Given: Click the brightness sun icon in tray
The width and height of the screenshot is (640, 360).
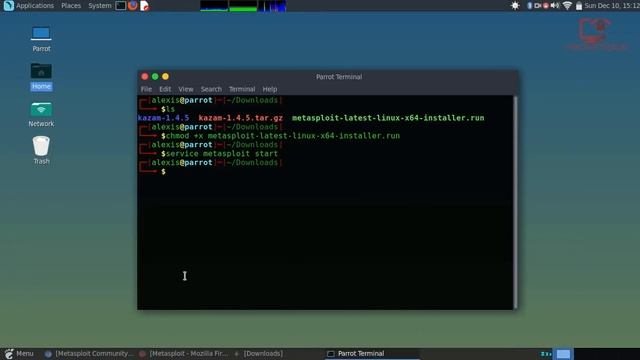Looking at the screenshot, I should [x=515, y=6].
